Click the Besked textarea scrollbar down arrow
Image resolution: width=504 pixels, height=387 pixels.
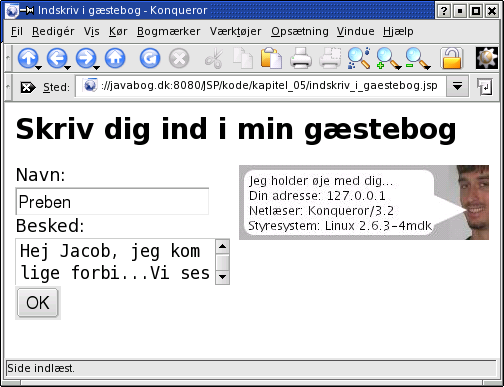click(222, 276)
